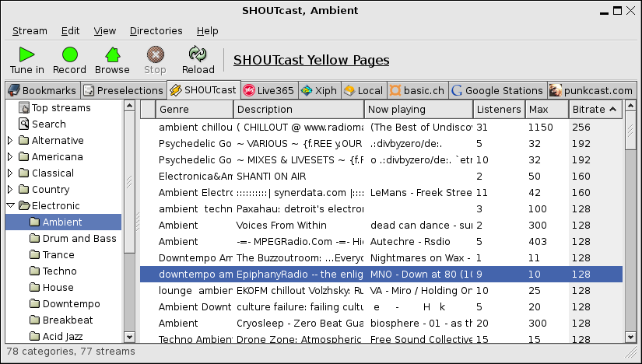The width and height of the screenshot is (642, 364).
Task: Click the stream list vertical scrollbar
Action: [x=630, y=233]
